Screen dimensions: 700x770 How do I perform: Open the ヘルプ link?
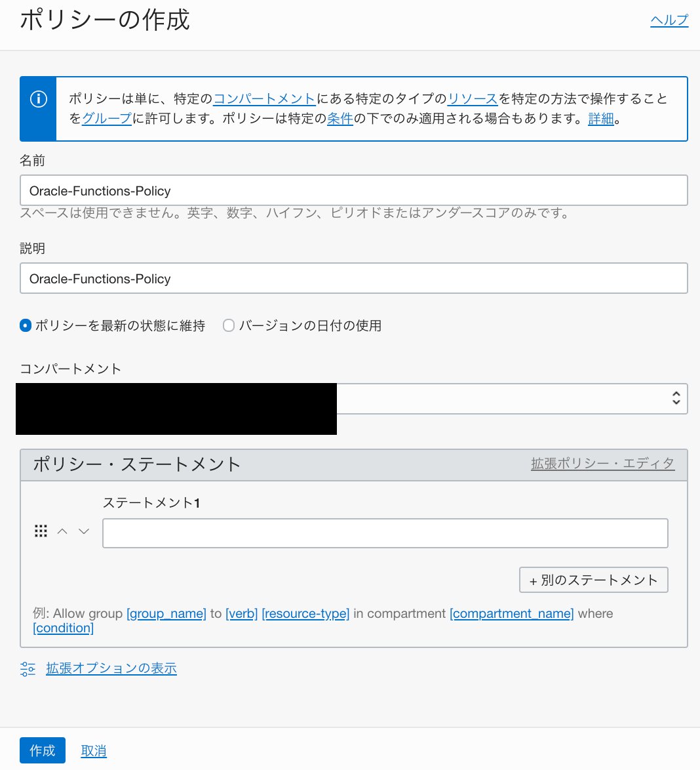tap(670, 20)
